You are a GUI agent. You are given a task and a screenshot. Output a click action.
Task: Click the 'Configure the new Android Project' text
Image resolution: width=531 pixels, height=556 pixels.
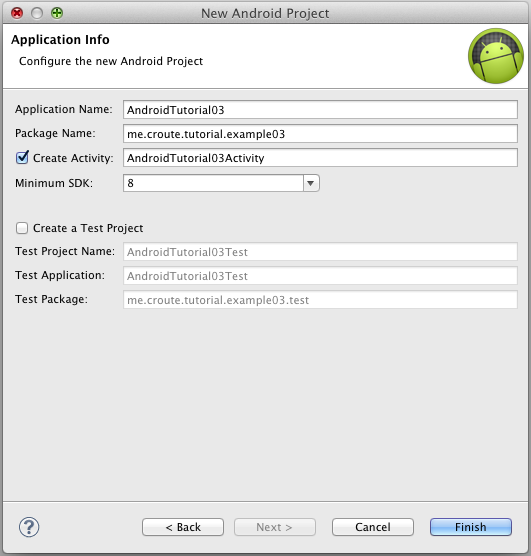pos(111,61)
